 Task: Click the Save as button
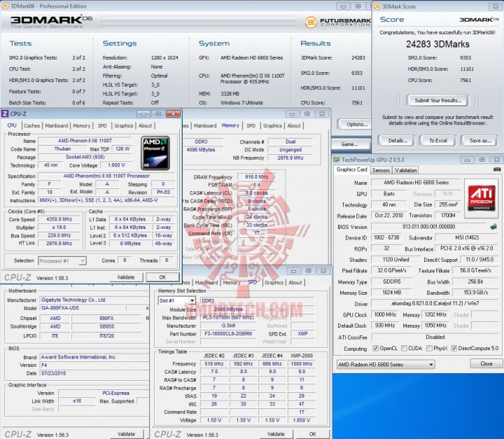(x=480, y=141)
